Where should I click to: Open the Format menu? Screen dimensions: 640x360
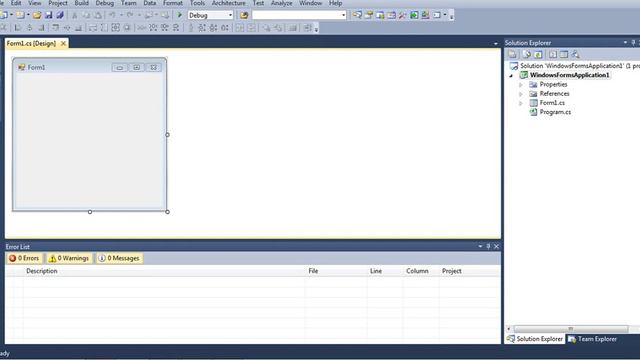(173, 3)
